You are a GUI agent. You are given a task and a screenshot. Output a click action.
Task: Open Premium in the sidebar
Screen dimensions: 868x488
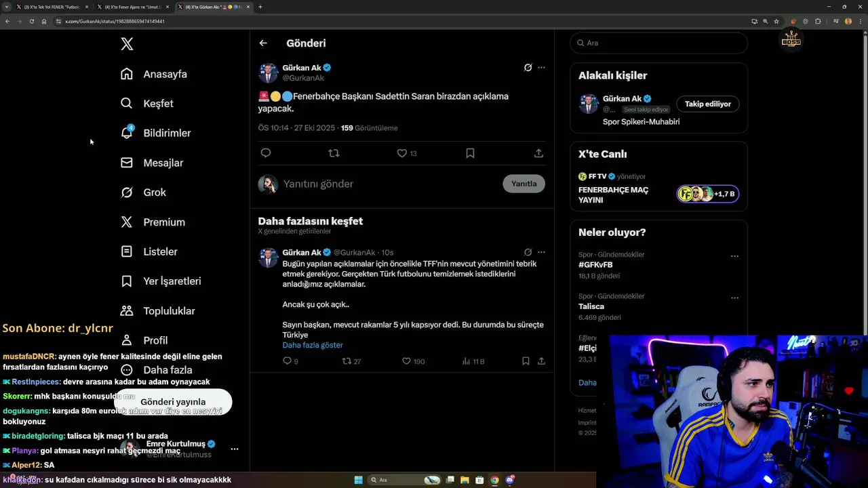[153, 222]
